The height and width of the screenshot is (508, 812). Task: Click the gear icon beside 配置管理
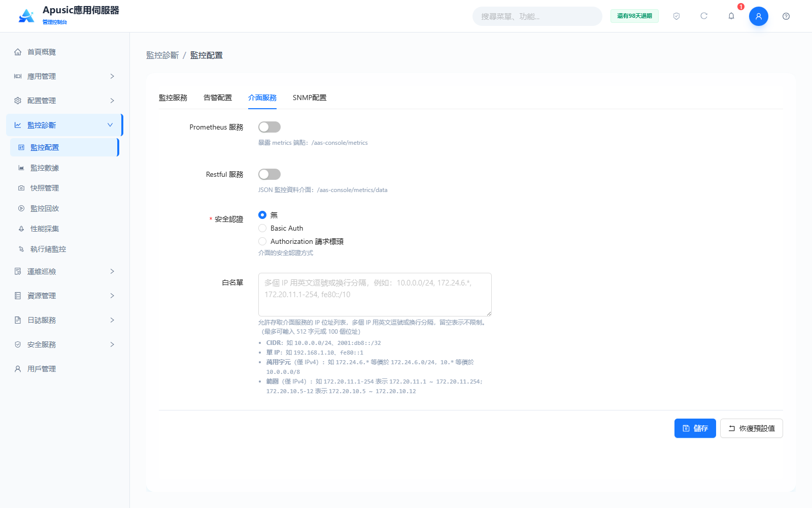18,101
